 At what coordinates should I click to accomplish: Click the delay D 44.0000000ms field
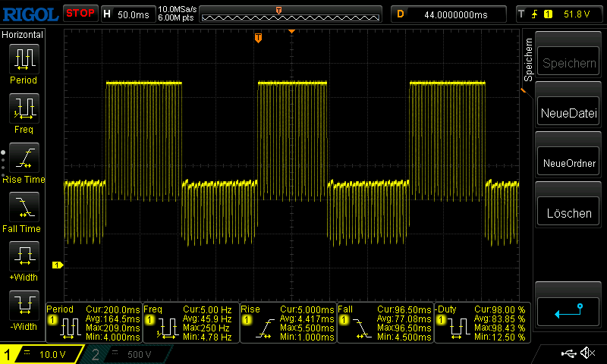click(448, 14)
